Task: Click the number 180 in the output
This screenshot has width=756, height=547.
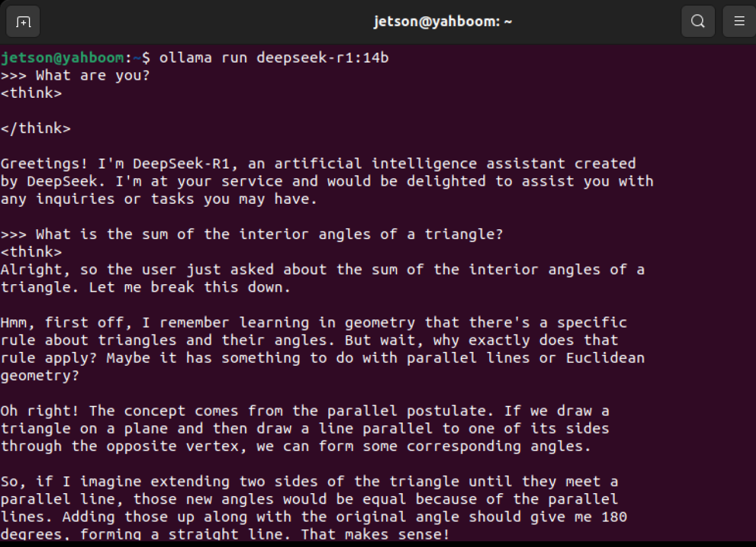Action: point(614,516)
